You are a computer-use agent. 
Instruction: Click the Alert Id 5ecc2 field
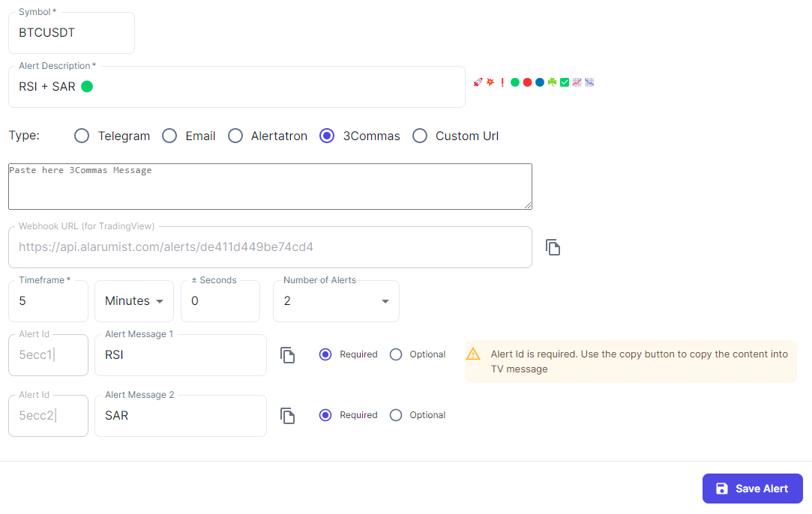(48, 416)
